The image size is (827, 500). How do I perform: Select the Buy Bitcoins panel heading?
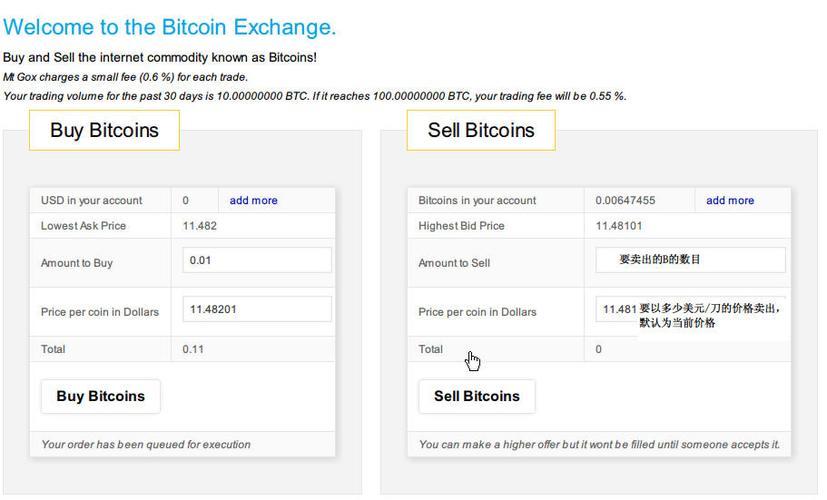104,130
